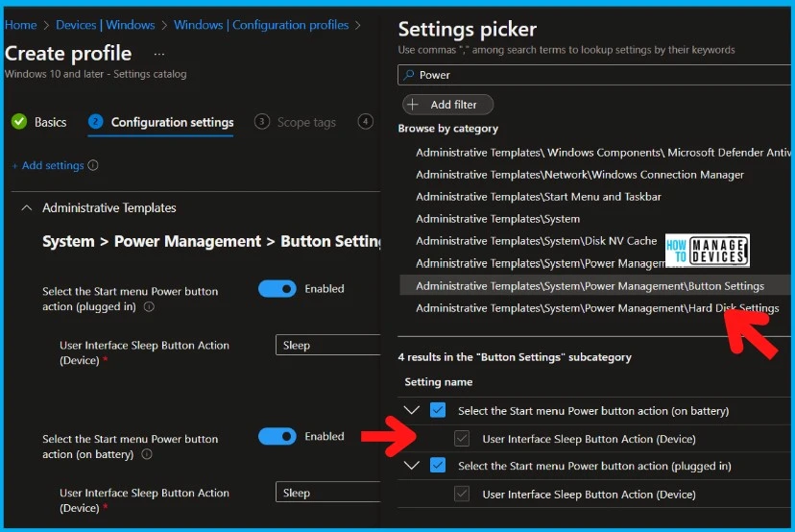The image size is (795, 532).
Task: Toggle the on battery Power button action switch
Action: [x=277, y=436]
